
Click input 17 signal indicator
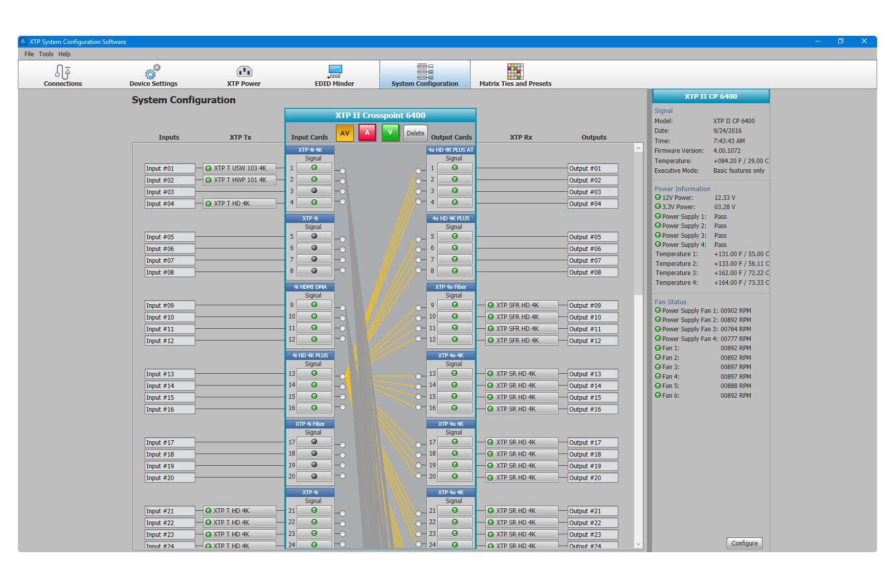[x=314, y=442]
